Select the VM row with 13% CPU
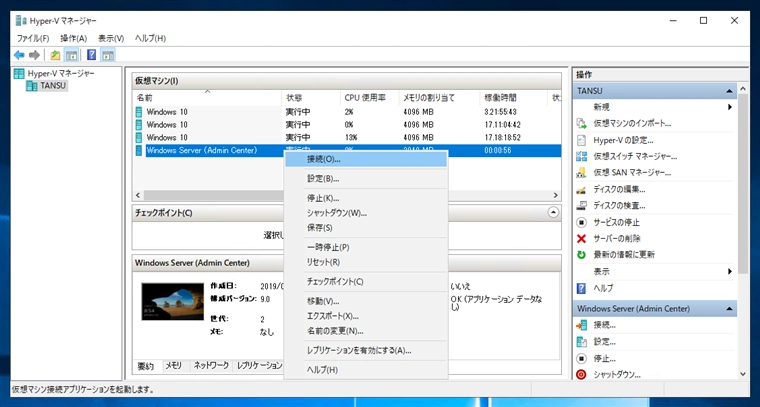The width and height of the screenshot is (760, 407). pyautogui.click(x=347, y=138)
